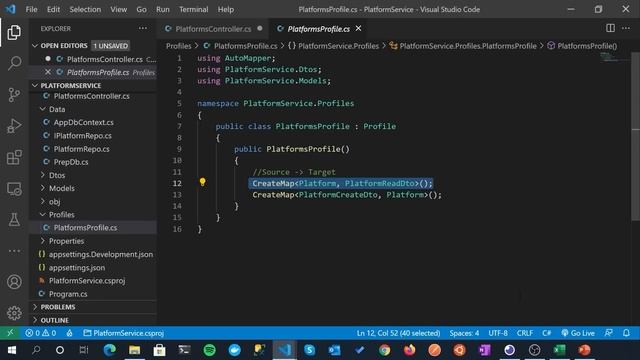Open the Manage gear icon
Image resolution: width=640 pixels, height=360 pixels.
point(14,313)
